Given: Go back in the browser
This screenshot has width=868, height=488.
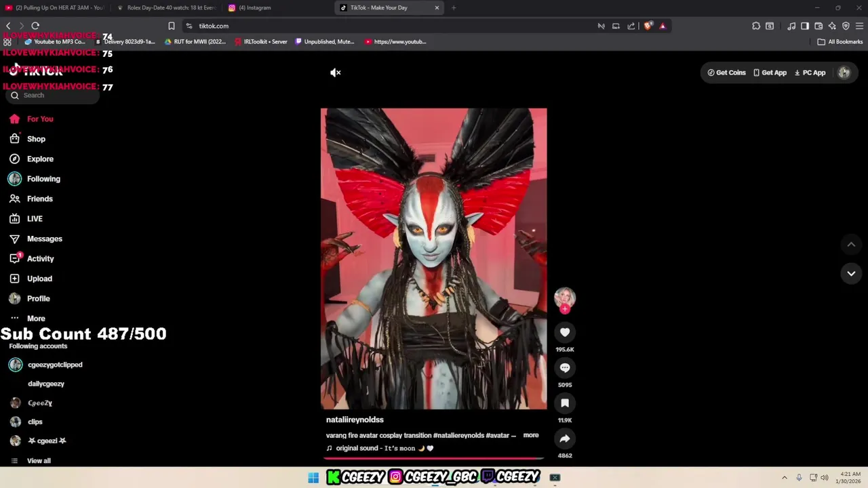Looking at the screenshot, I should 8,26.
